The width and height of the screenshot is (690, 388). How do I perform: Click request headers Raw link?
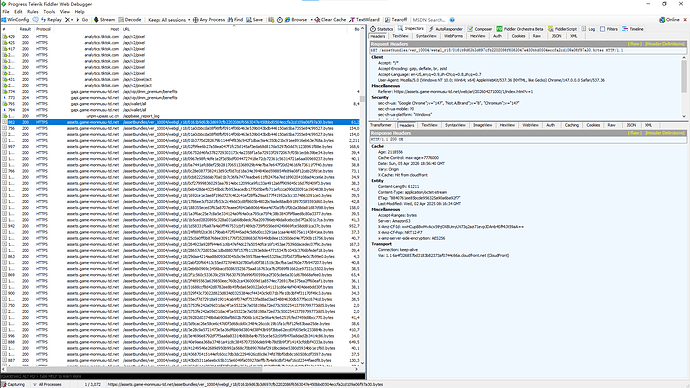(x=635, y=44)
